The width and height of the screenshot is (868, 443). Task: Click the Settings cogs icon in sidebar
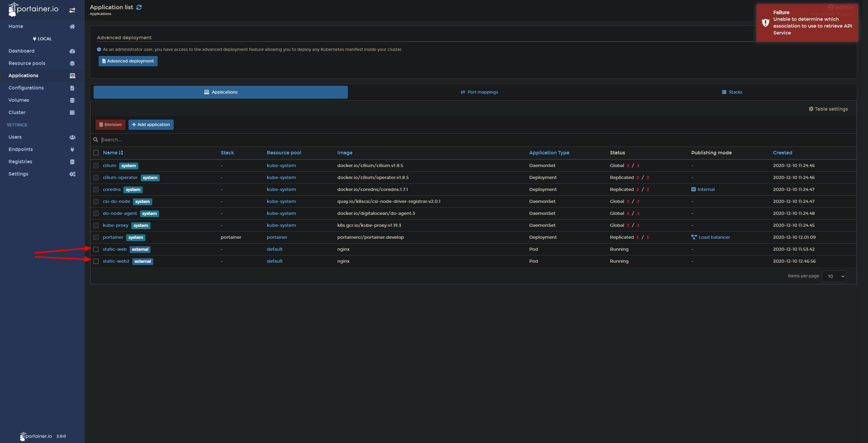[72, 174]
